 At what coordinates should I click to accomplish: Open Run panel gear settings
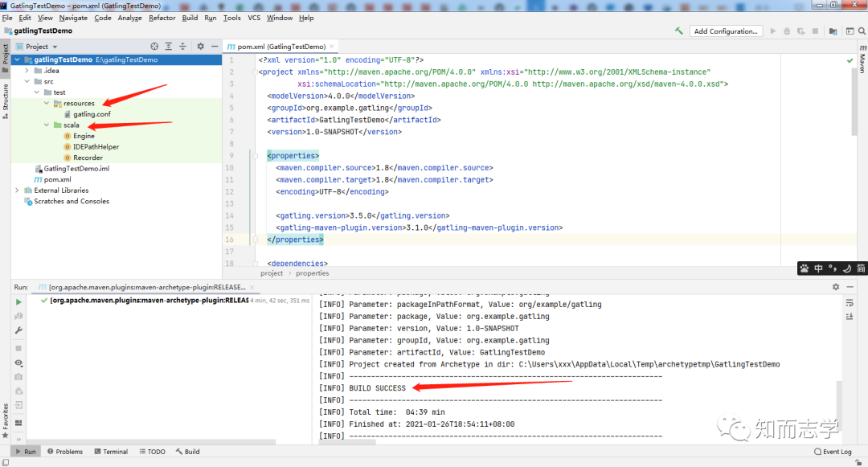pyautogui.click(x=836, y=287)
